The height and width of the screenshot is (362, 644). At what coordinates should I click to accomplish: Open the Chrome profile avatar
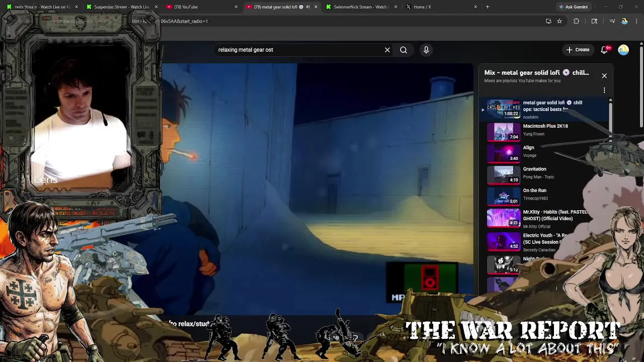624,21
